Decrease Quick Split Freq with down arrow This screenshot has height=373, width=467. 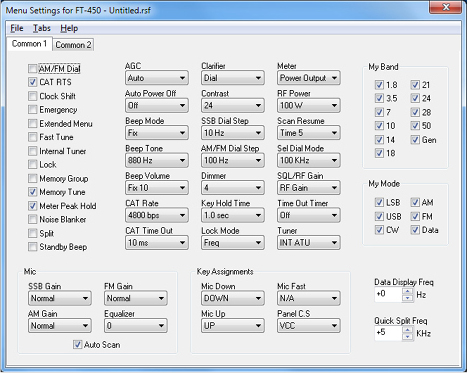pyautogui.click(x=407, y=337)
